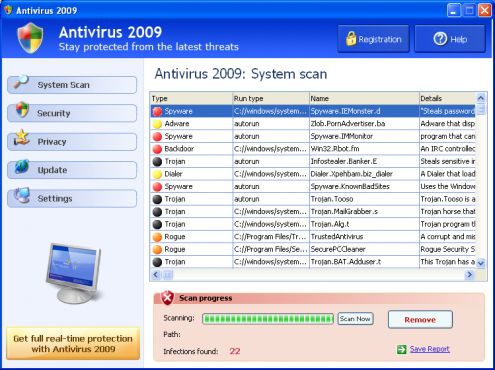Click the computer monitor illustration in sidebar
Image resolution: width=495 pixels, height=370 pixels.
[x=74, y=273]
